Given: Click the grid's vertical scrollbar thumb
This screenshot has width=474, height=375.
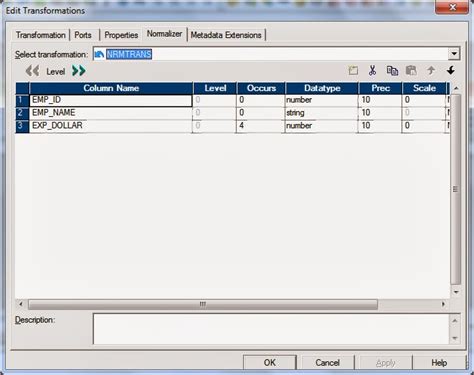Looking at the screenshot, I should [455, 189].
